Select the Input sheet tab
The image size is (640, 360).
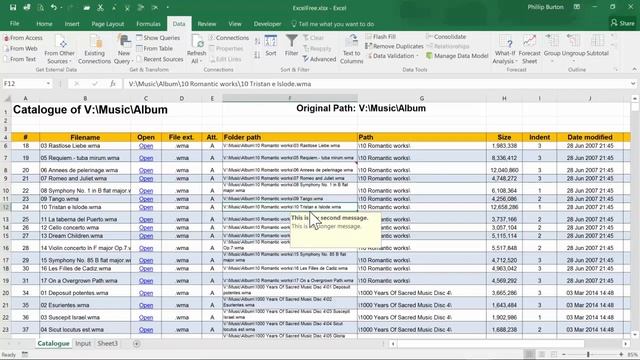(83, 344)
